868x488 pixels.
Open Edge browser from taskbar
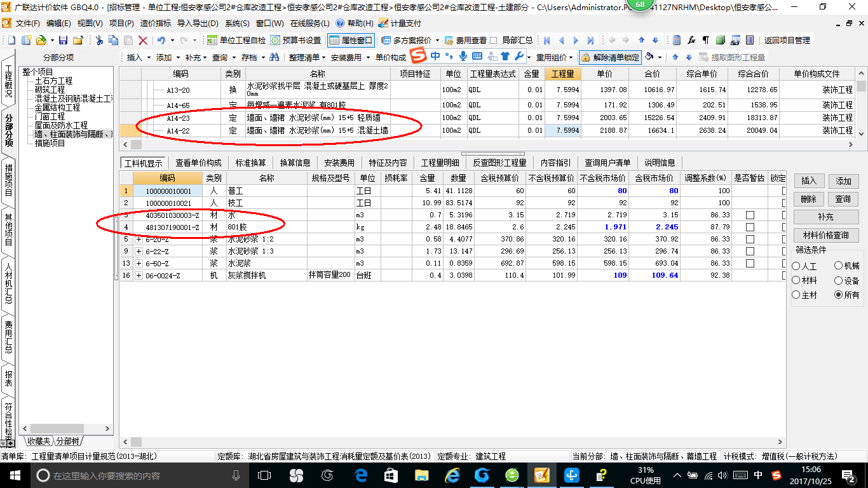tap(362, 475)
